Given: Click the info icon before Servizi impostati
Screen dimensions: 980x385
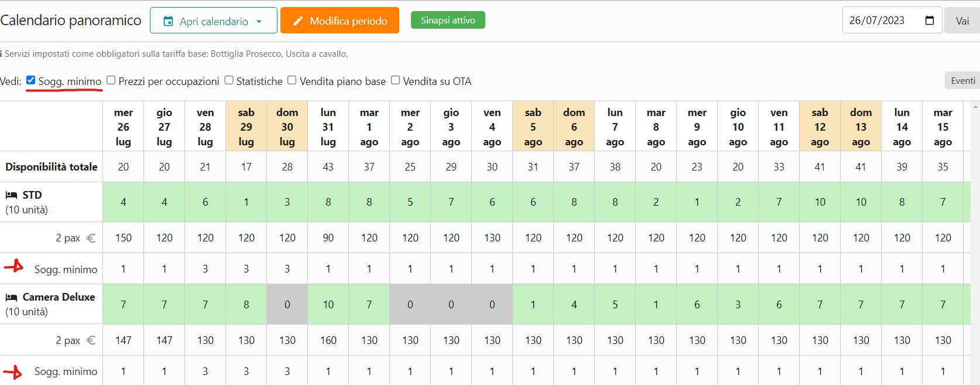Looking at the screenshot, I should pos(1,54).
